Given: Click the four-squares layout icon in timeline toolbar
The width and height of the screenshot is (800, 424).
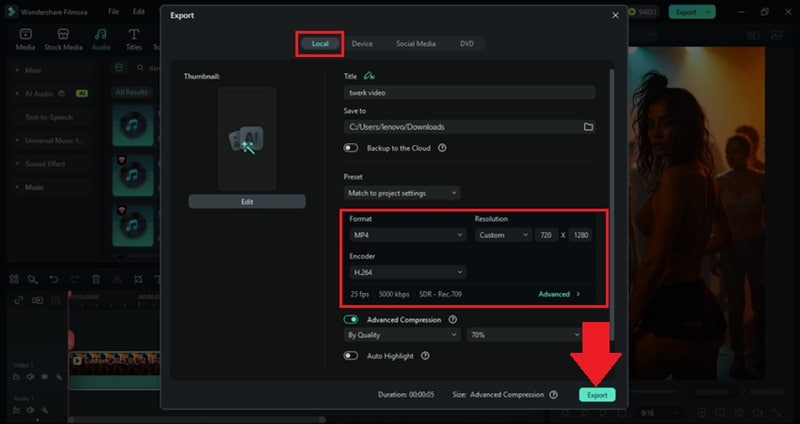Looking at the screenshot, I should (x=14, y=279).
